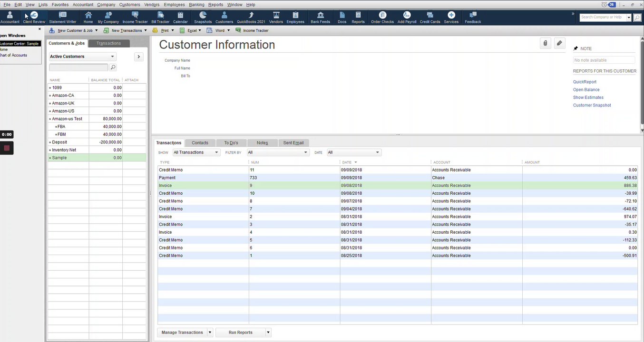The height and width of the screenshot is (342, 644).
Task: Open the Services icon
Action: pyautogui.click(x=451, y=18)
